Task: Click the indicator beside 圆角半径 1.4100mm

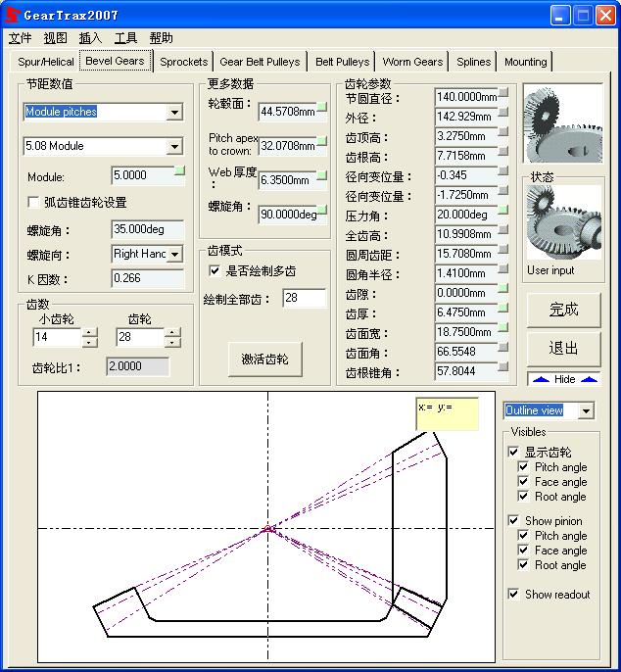Action: pyautogui.click(x=503, y=268)
